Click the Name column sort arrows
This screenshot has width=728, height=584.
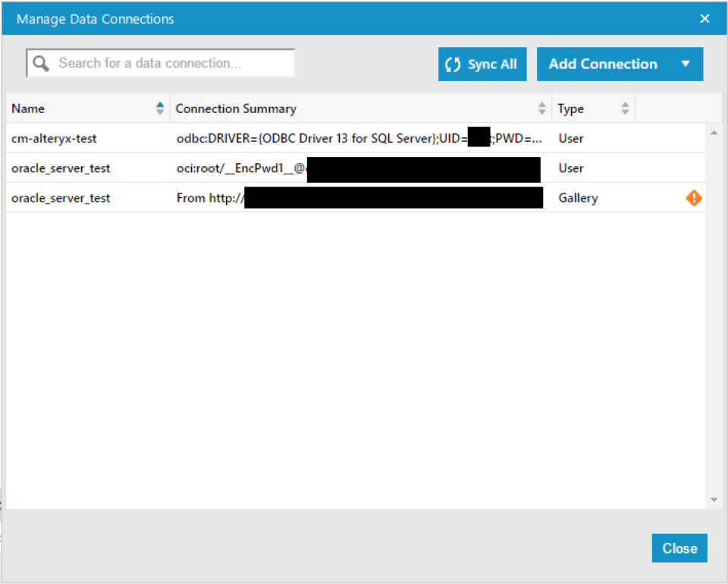[x=160, y=108]
